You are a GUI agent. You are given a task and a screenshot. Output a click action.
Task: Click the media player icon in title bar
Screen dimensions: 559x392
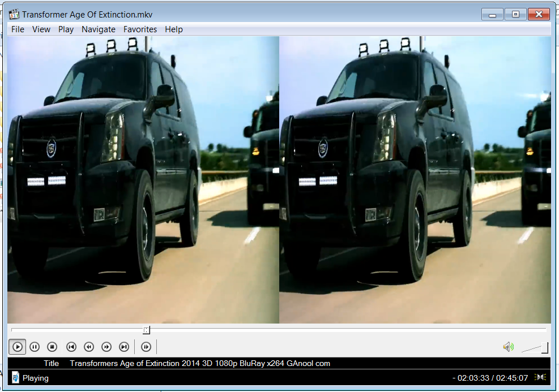[x=14, y=14]
